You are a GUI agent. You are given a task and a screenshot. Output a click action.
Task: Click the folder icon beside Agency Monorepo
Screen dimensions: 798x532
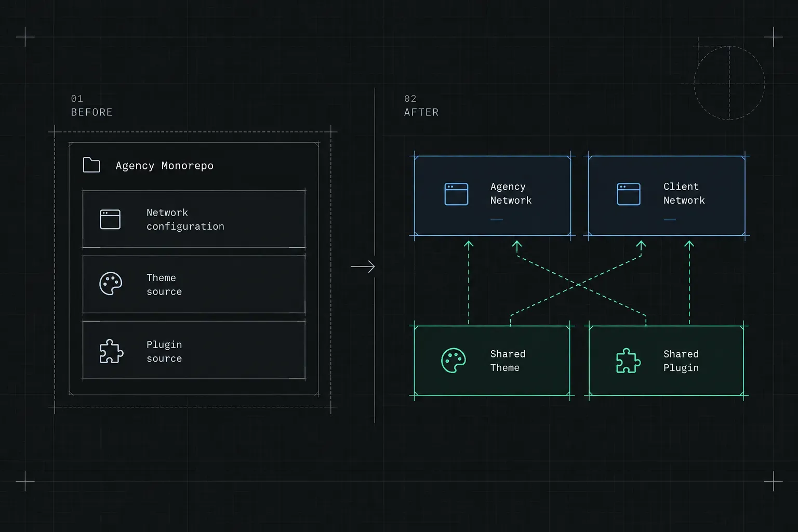click(x=91, y=165)
